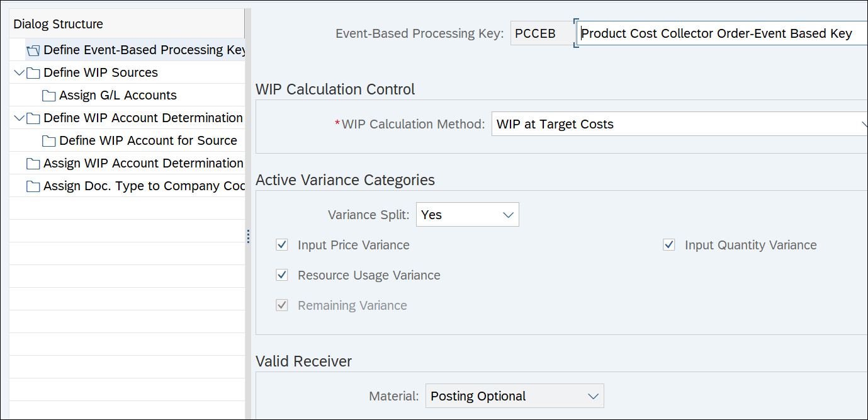The height and width of the screenshot is (420, 868).
Task: Click the folder icon beside Define WIP Account for Source
Action: click(x=49, y=141)
